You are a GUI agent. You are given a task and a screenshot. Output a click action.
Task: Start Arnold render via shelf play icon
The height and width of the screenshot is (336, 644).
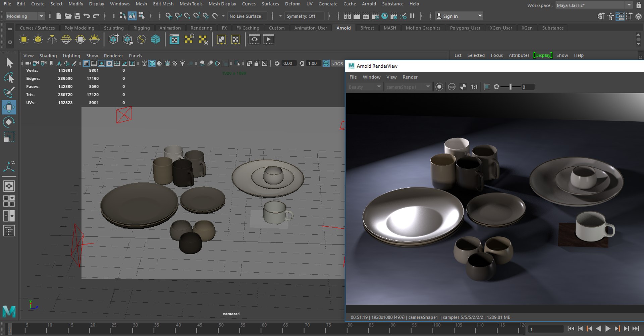[x=268, y=40]
